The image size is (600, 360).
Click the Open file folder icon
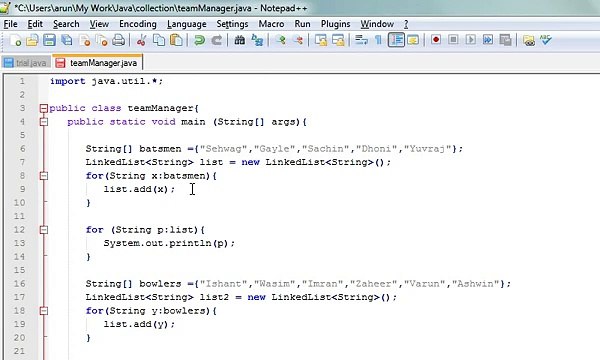tap(33, 40)
